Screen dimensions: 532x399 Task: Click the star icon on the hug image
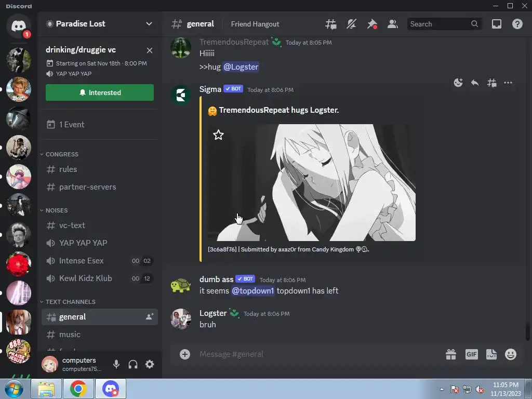click(x=219, y=135)
